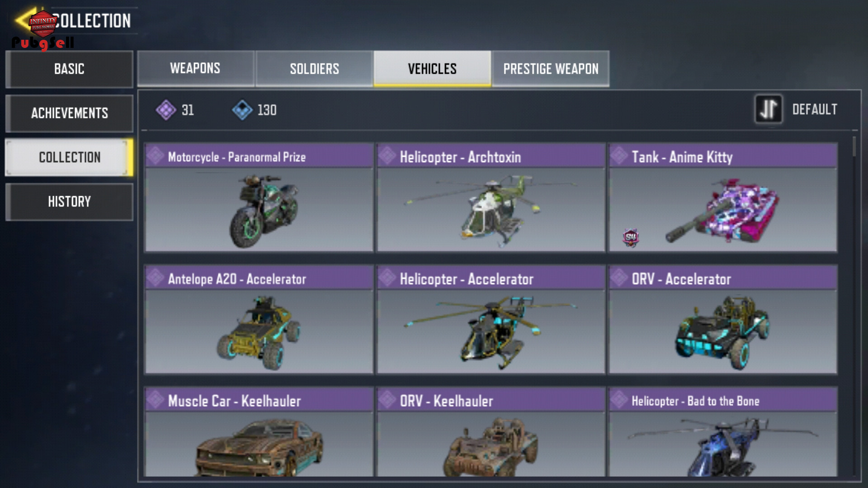Image resolution: width=868 pixels, height=488 pixels.
Task: Open the Basic section
Action: coord(69,69)
